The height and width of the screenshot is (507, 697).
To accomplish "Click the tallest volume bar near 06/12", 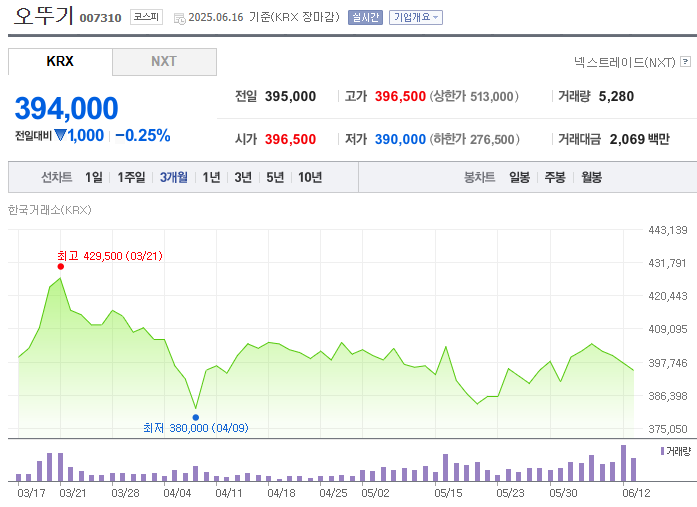I will click(x=624, y=463).
